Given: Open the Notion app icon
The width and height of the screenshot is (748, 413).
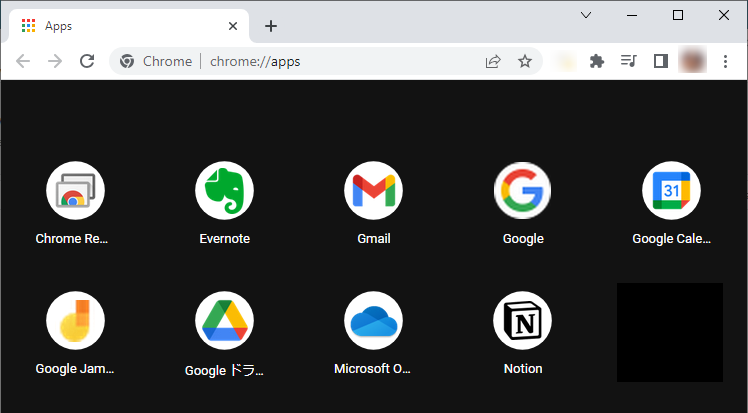Looking at the screenshot, I should pos(523,320).
